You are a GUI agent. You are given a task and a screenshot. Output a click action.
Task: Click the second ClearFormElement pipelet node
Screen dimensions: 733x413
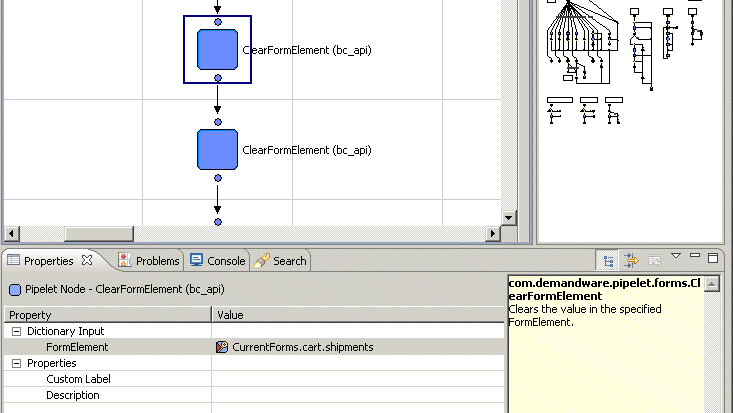tap(217, 149)
